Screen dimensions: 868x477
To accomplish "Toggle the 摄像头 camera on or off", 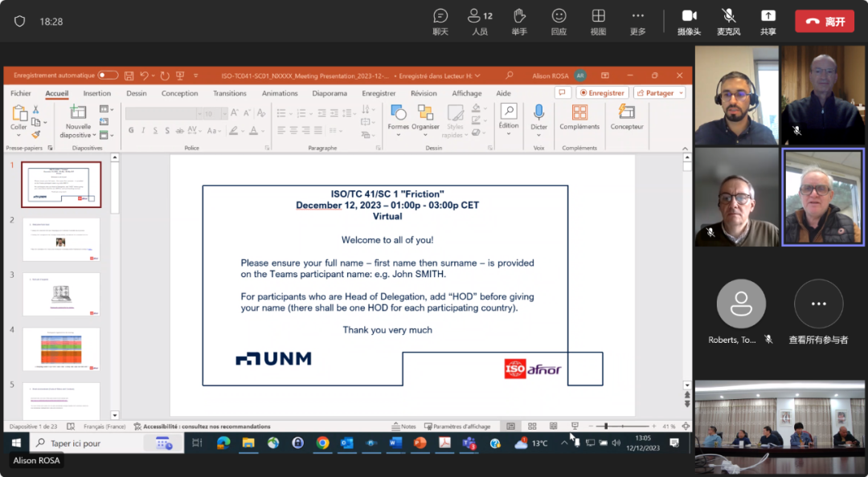I will [x=689, y=21].
